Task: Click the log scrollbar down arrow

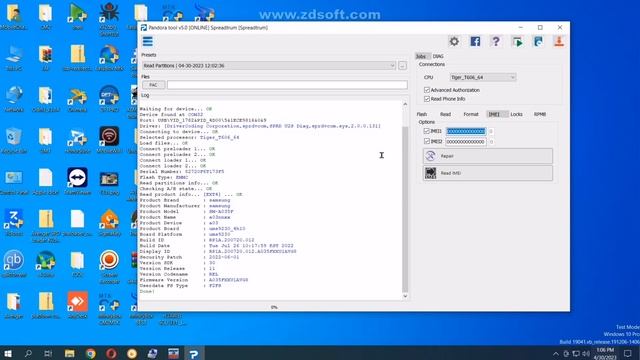Action: pos(405,296)
